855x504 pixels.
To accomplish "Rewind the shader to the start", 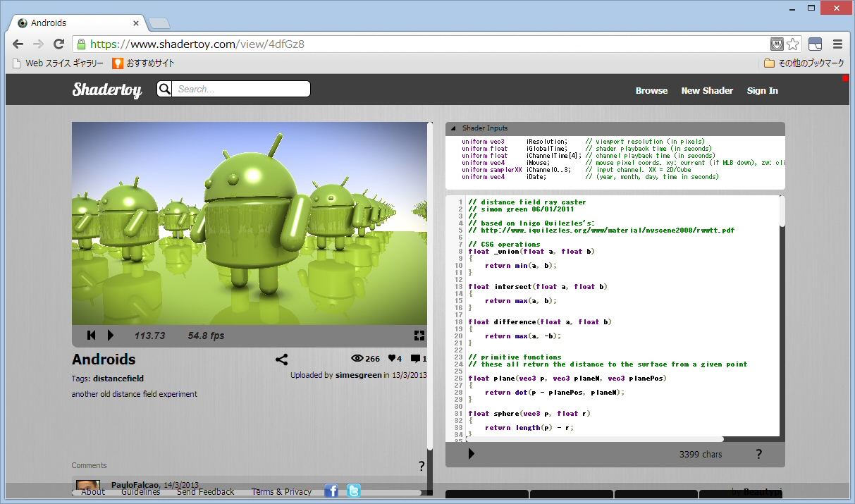I will point(91,336).
